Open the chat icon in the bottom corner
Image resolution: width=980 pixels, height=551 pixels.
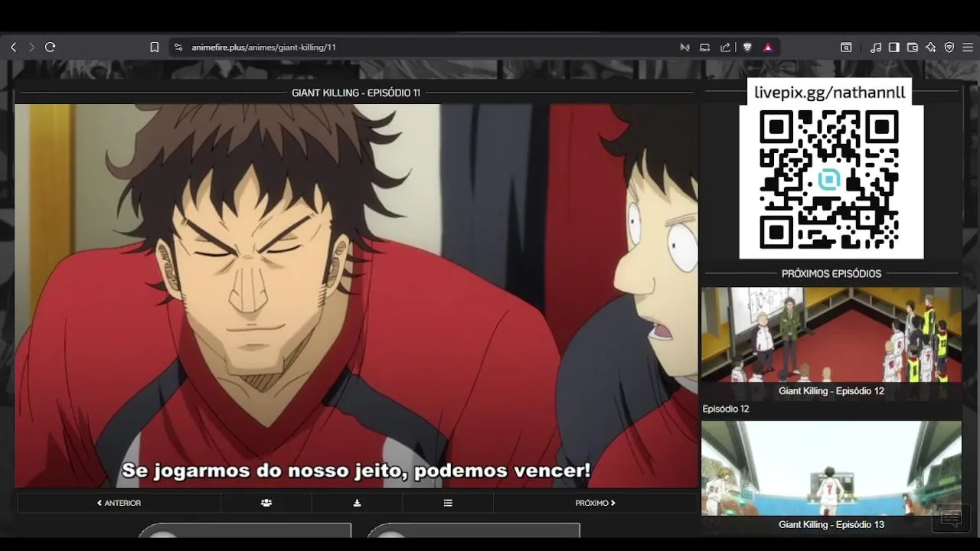point(951,519)
